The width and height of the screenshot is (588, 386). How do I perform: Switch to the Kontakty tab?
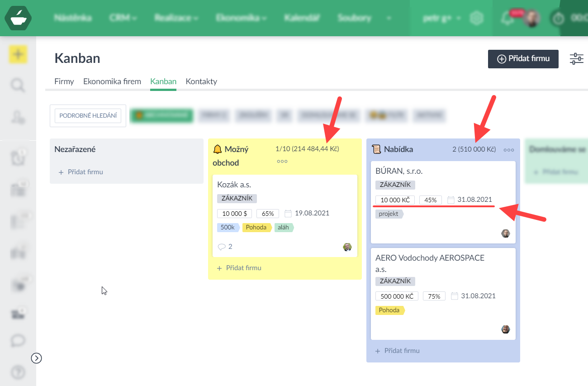(201, 81)
